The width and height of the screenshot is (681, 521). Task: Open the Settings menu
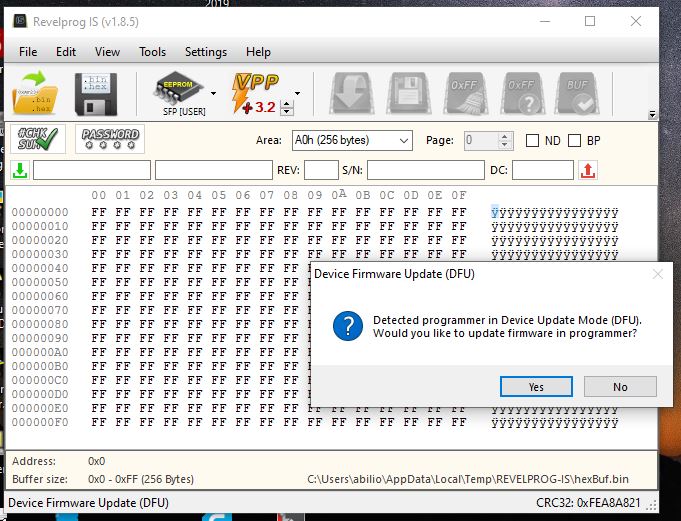205,52
